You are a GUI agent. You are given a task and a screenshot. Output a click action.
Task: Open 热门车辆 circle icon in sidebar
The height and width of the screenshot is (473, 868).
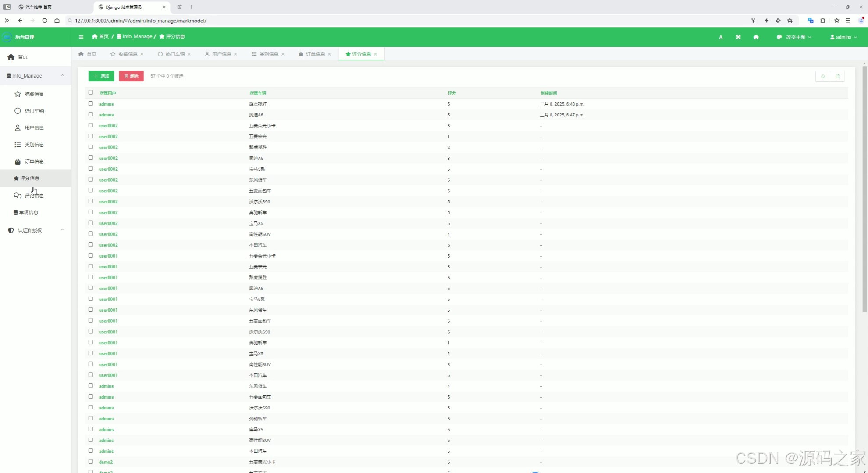tap(18, 111)
